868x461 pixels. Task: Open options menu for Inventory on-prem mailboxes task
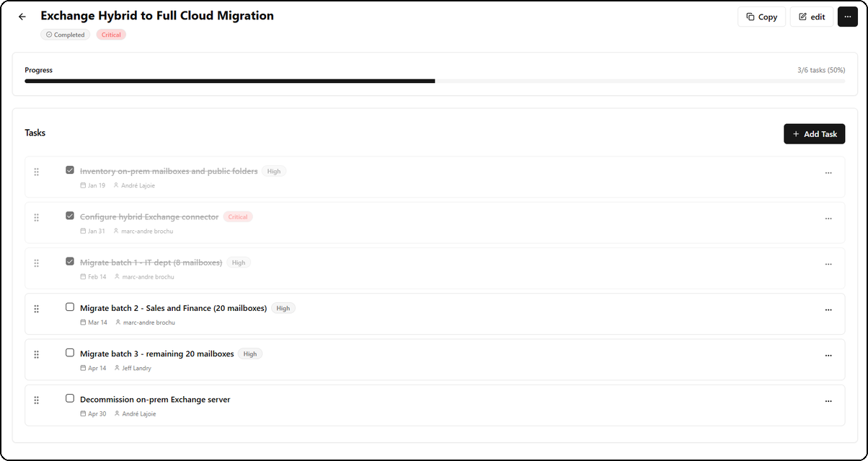tap(828, 173)
